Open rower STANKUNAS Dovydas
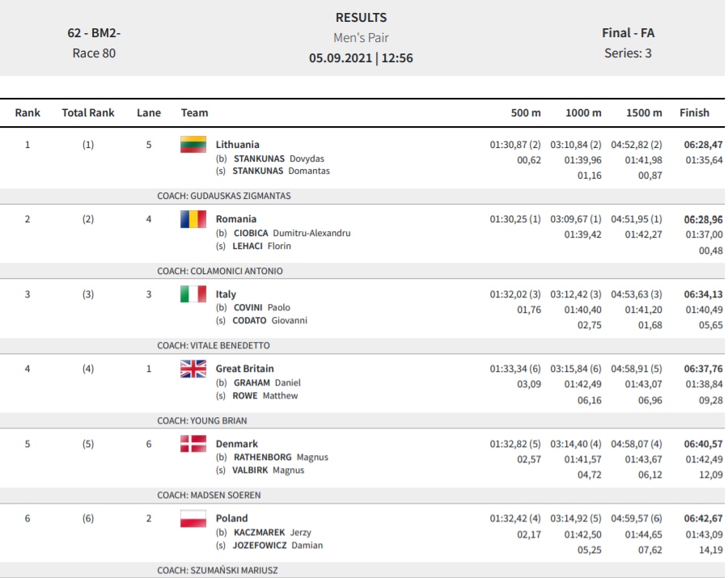The height and width of the screenshot is (578, 728). (278, 158)
